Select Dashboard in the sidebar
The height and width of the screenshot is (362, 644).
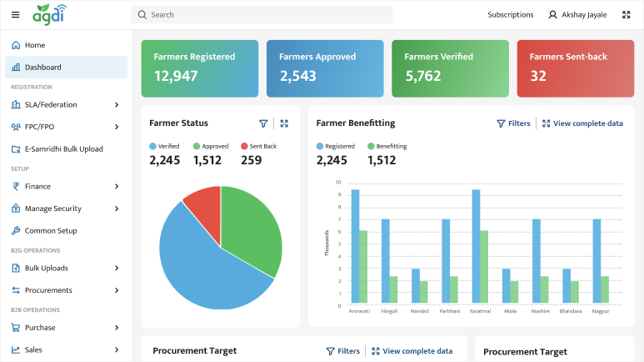coord(42,67)
